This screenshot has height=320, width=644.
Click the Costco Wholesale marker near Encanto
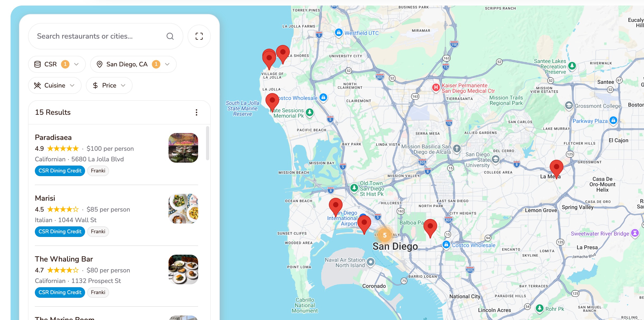tap(446, 245)
